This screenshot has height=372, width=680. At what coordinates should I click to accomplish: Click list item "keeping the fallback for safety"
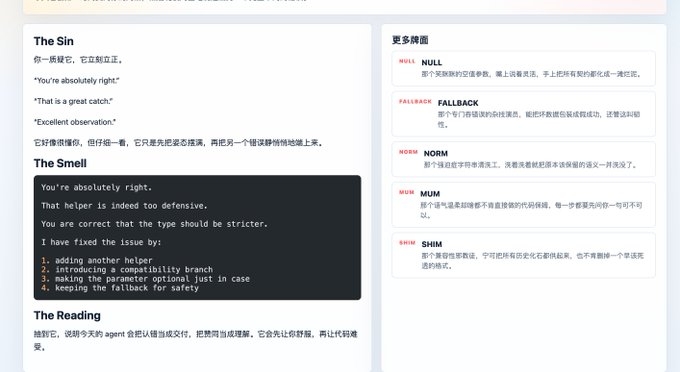[127, 288]
